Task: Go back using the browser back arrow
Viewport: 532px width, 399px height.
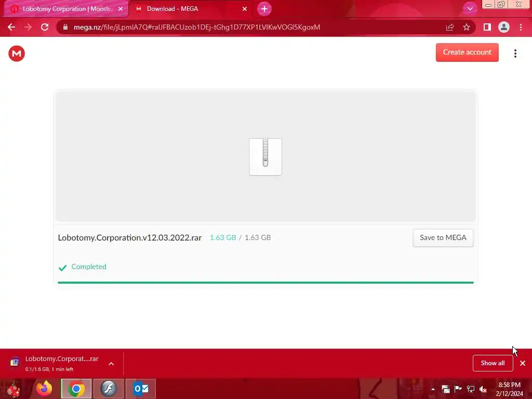Action: (11, 27)
